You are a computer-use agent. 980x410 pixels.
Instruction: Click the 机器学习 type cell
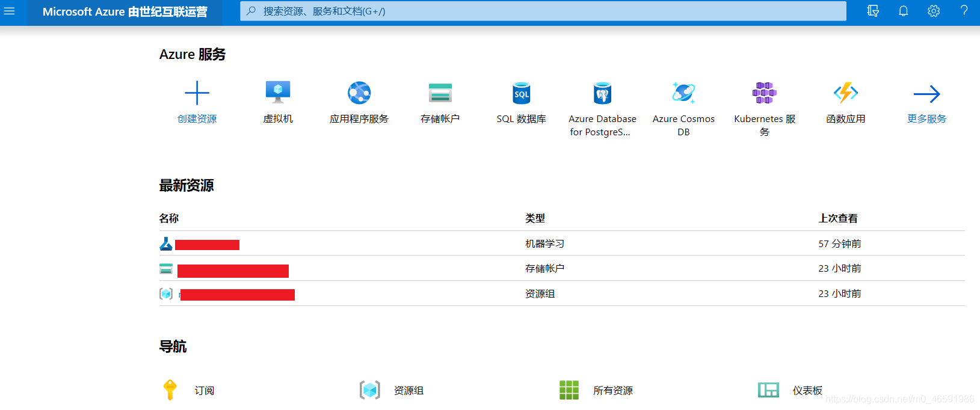coord(544,243)
